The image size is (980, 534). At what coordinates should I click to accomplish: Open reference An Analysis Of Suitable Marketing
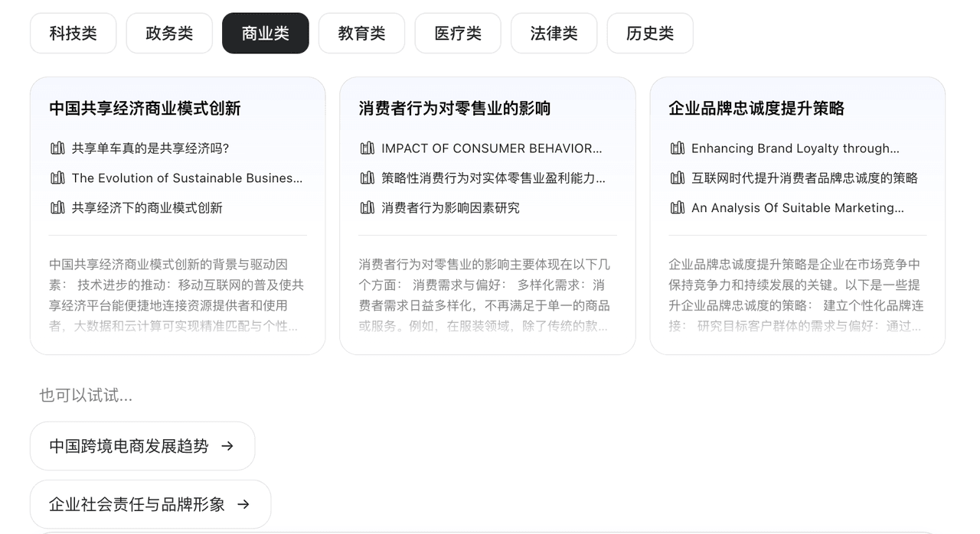tap(797, 208)
